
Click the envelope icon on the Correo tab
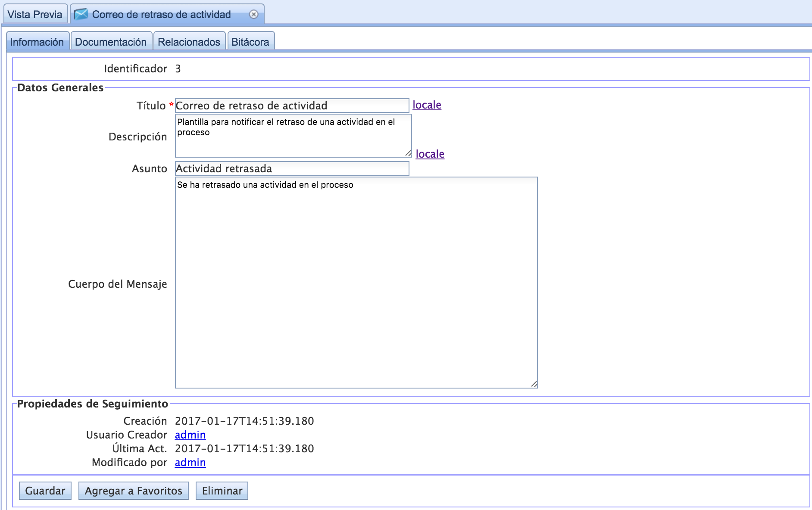pos(81,14)
